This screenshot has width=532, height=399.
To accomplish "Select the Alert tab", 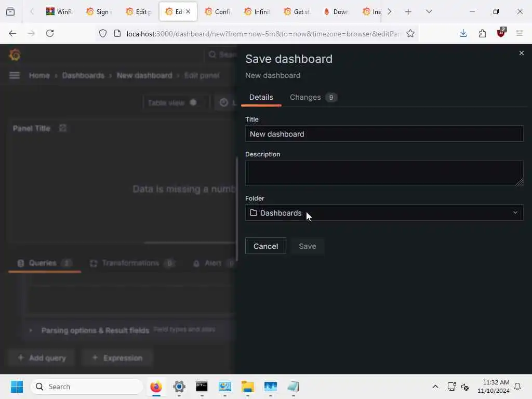I will coord(212,263).
